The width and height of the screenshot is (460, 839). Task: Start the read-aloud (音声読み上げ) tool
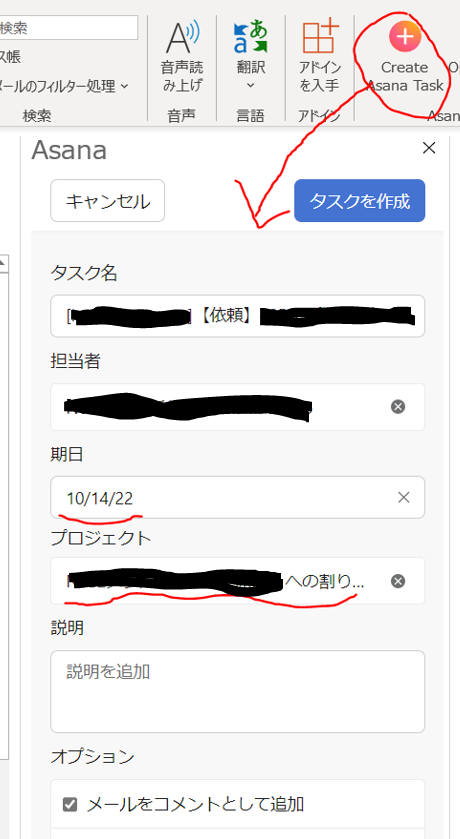pyautogui.click(x=182, y=56)
